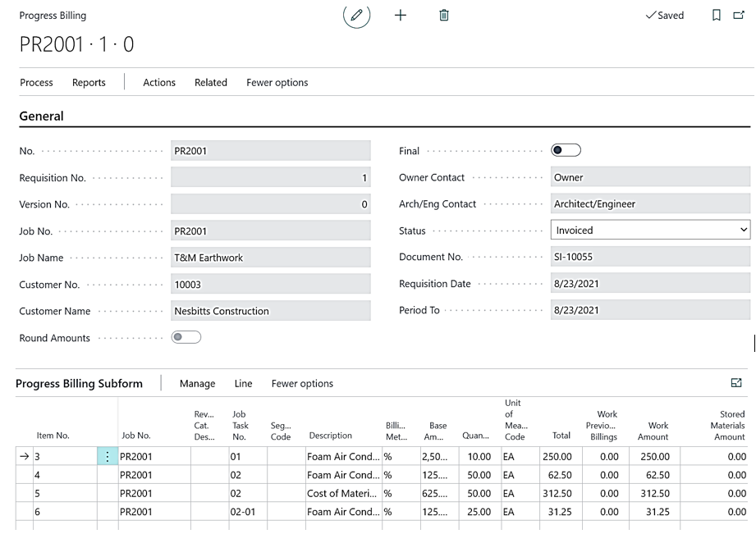Click the Job No. field in General
Screen dimensions: 756x534
pos(271,231)
